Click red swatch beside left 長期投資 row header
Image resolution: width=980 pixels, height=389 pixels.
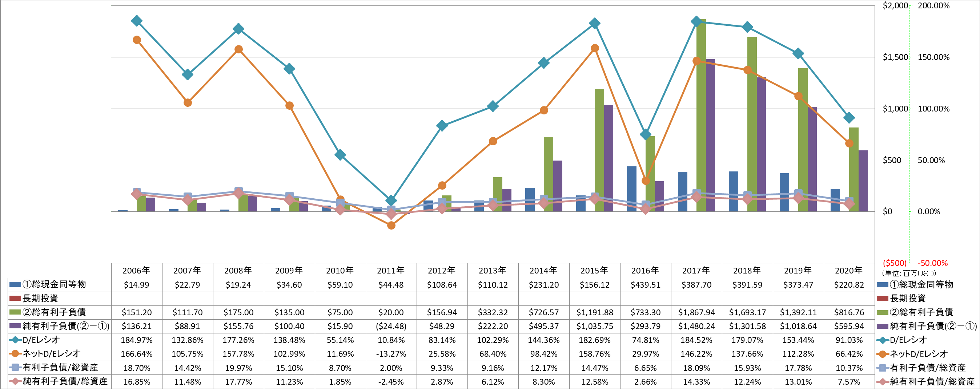click(x=15, y=298)
